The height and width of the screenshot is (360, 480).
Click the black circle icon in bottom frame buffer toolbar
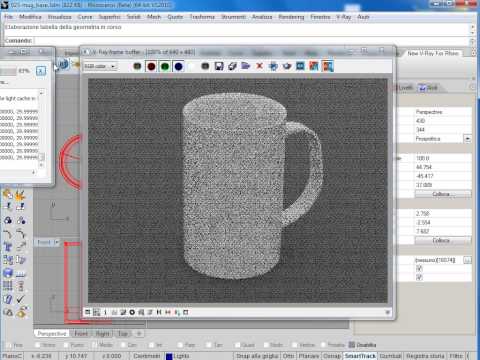tap(132, 312)
